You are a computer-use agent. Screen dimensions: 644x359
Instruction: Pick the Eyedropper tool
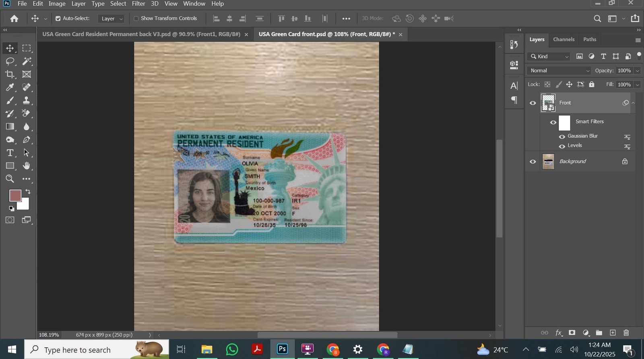click(x=10, y=87)
